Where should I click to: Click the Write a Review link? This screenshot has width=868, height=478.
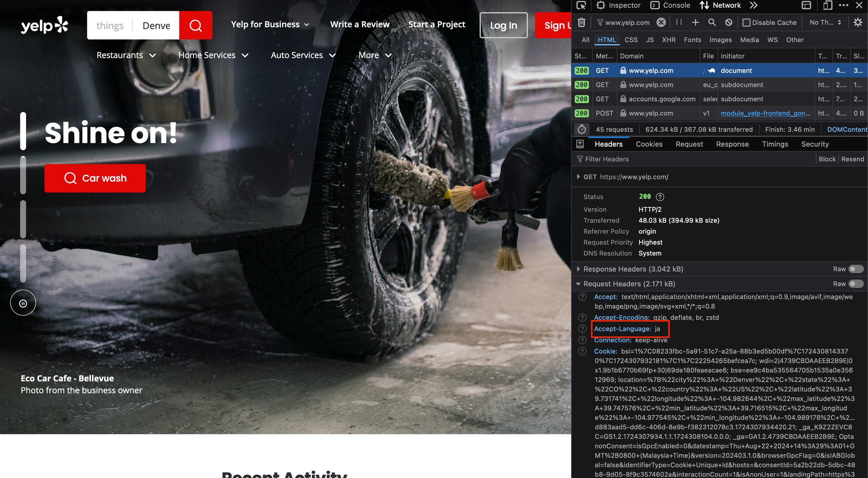pos(360,24)
